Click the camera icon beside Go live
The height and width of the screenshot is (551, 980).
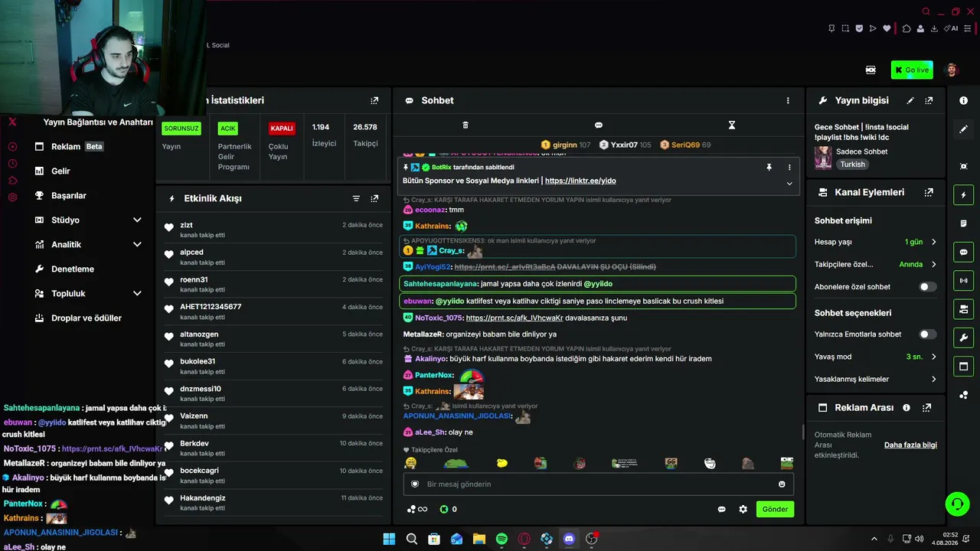tap(871, 70)
